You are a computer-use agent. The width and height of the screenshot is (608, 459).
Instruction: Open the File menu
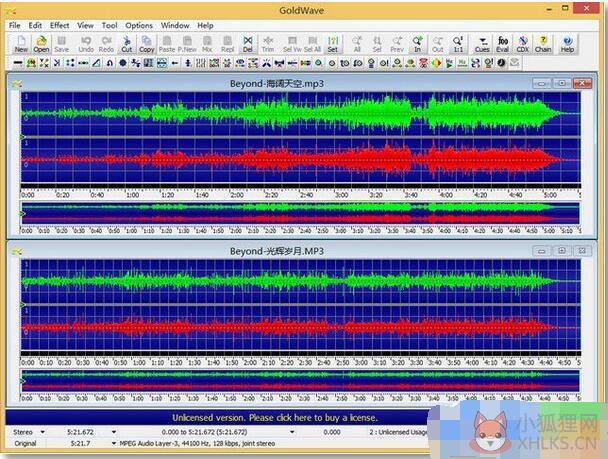tap(14, 26)
